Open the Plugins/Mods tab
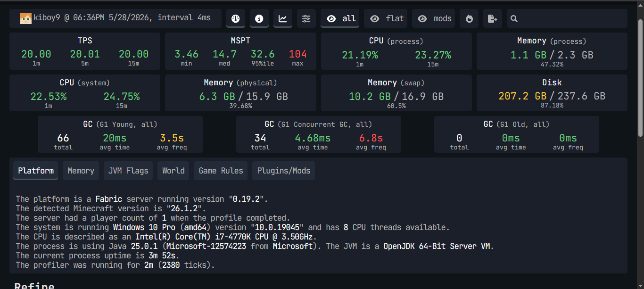The height and width of the screenshot is (289, 644). [284, 171]
